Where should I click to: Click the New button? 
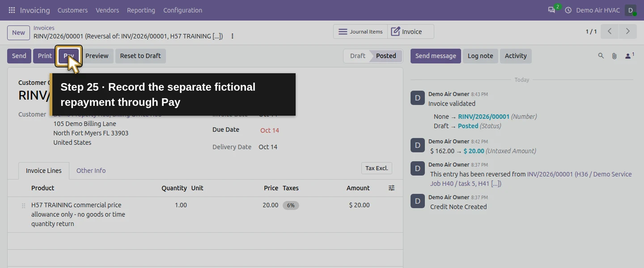tap(18, 32)
